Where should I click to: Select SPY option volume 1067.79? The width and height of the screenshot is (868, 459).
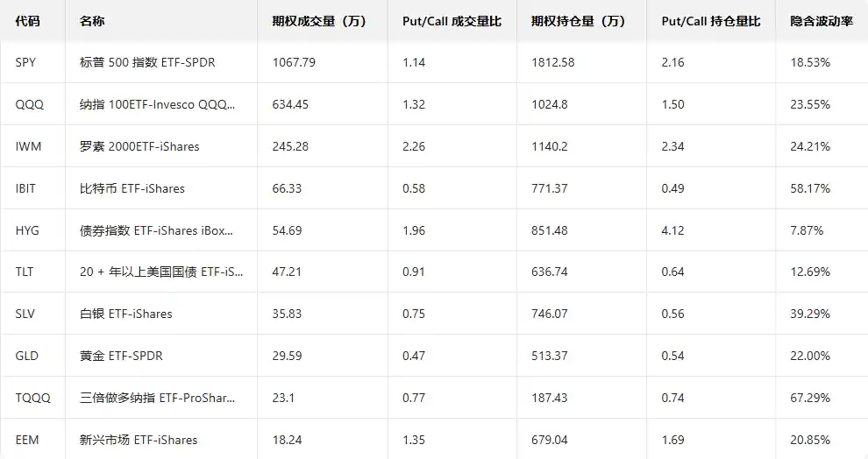pyautogui.click(x=294, y=62)
